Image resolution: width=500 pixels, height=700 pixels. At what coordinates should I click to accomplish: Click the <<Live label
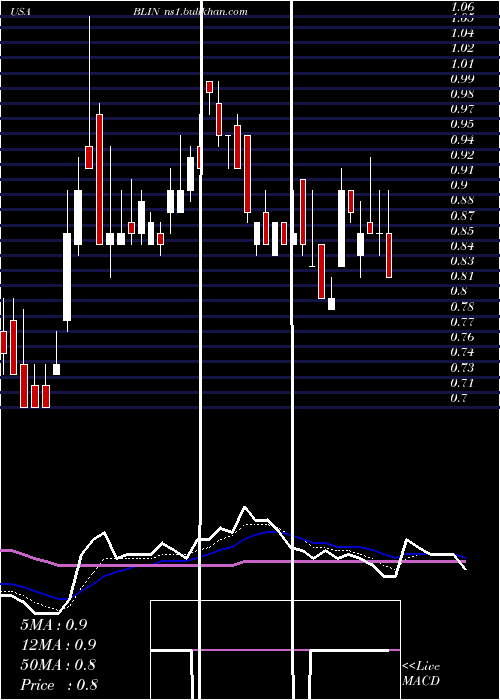421,667
